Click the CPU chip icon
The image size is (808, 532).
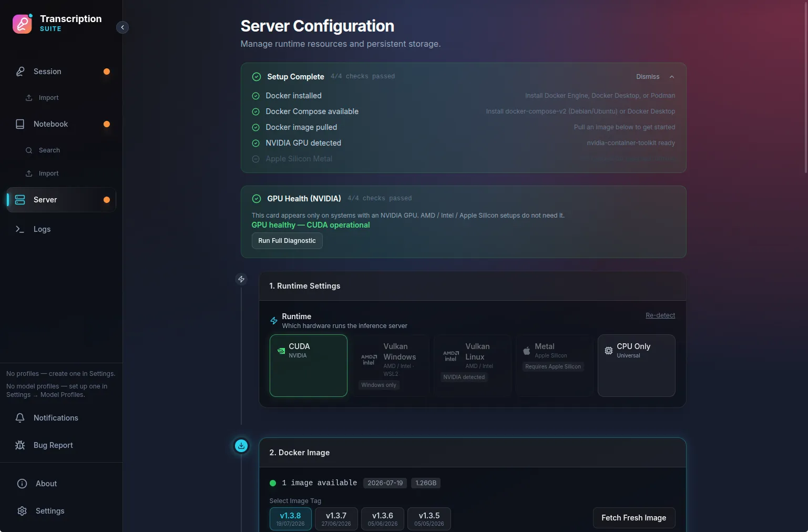click(x=609, y=351)
